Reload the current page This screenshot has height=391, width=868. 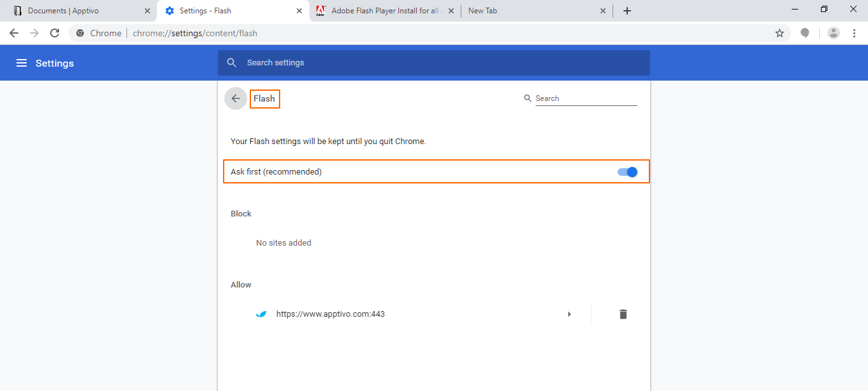pos(55,33)
